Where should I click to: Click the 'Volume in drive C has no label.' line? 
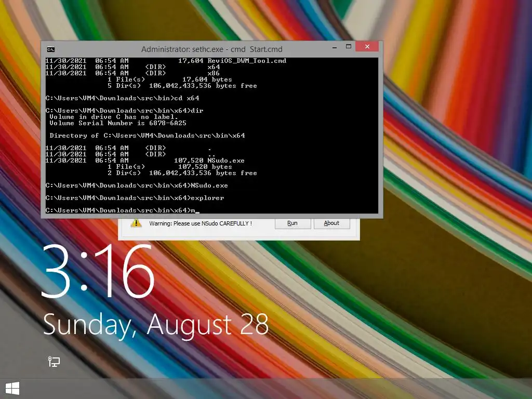coord(114,117)
